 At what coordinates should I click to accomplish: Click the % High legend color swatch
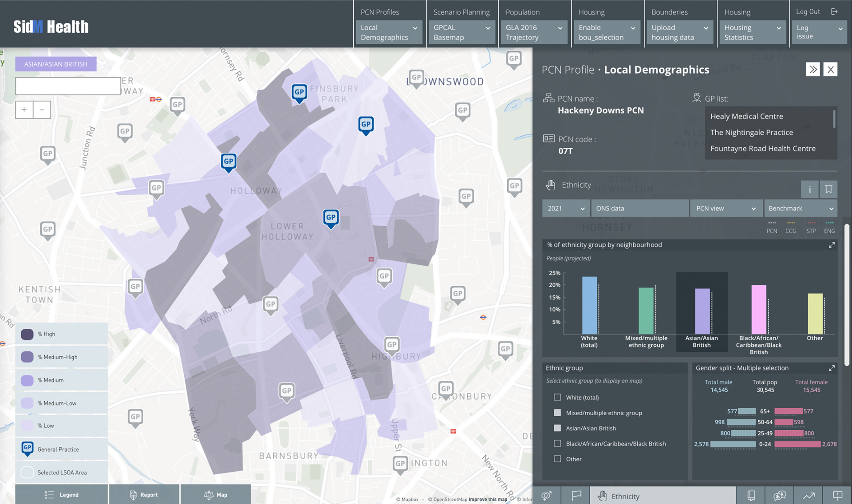tap(27, 334)
